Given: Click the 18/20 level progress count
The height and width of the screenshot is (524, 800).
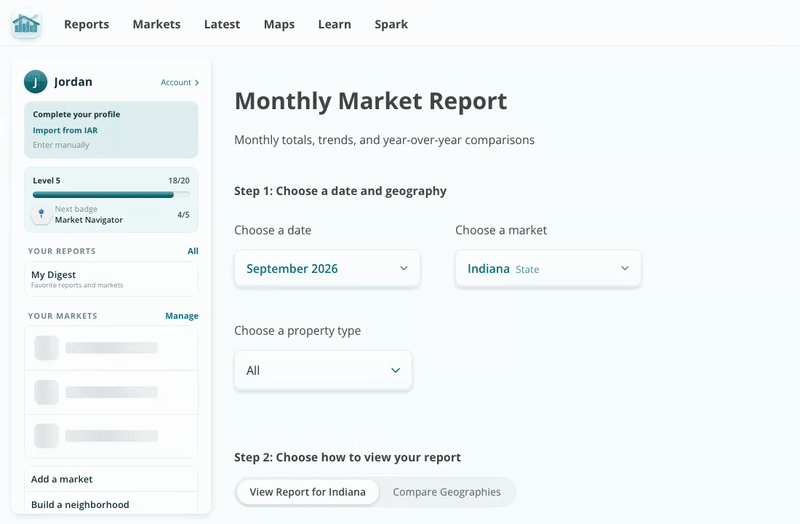Looking at the screenshot, I should pos(179,181).
